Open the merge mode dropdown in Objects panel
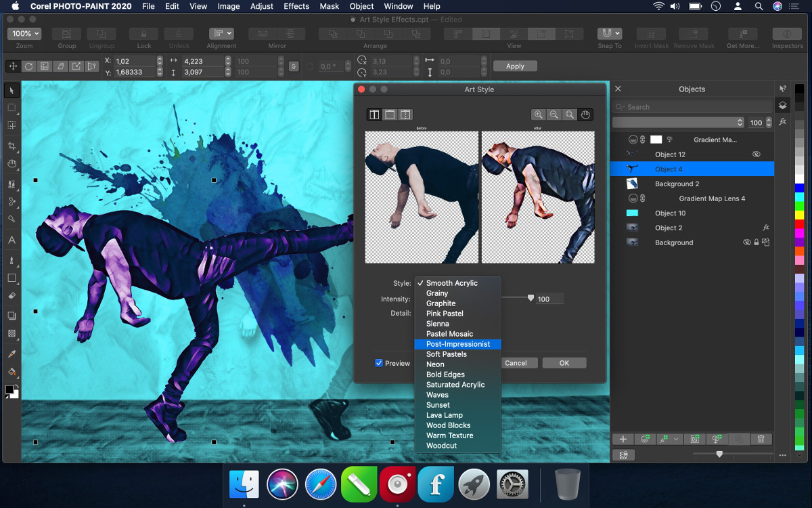The height and width of the screenshot is (508, 812). [678, 123]
